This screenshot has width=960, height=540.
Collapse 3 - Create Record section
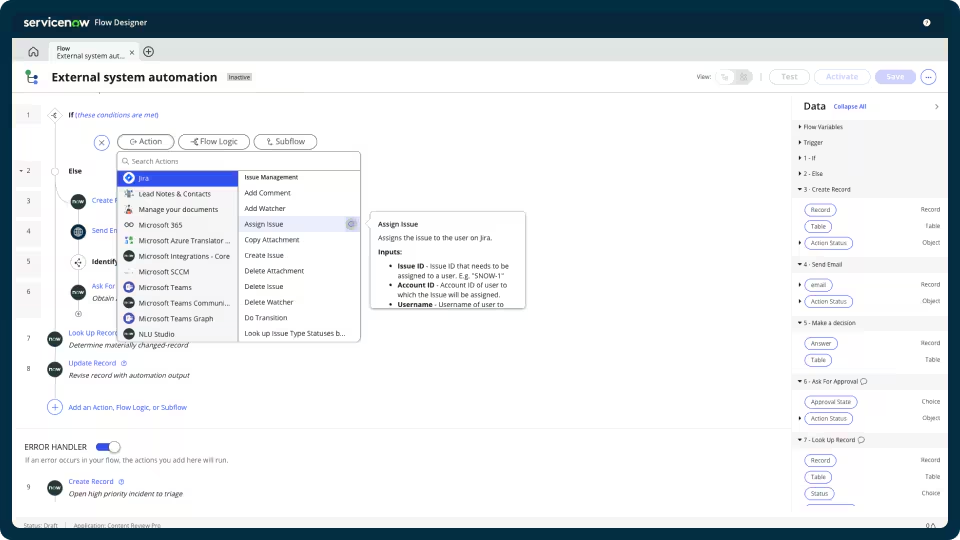(800, 189)
